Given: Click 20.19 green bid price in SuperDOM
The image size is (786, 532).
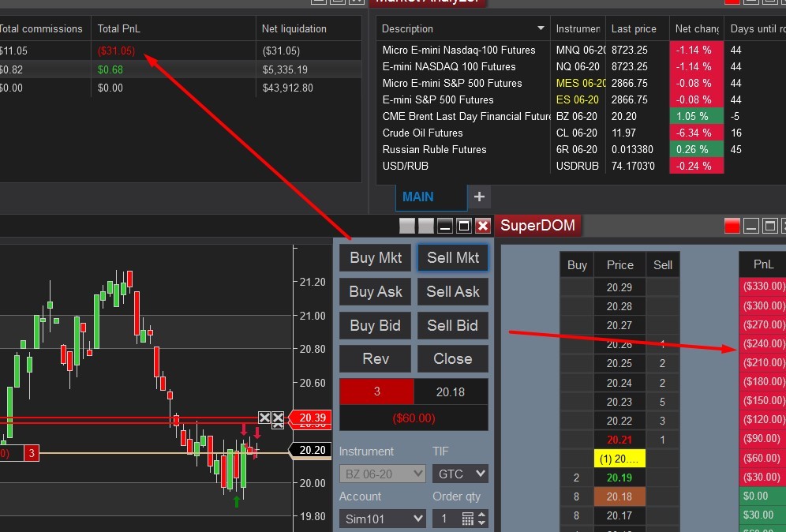Looking at the screenshot, I should (x=619, y=478).
